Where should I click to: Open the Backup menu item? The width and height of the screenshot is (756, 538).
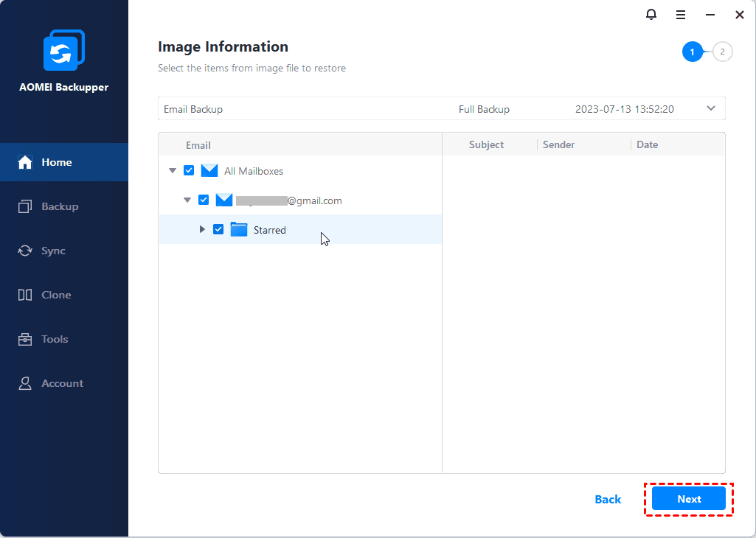click(64, 206)
